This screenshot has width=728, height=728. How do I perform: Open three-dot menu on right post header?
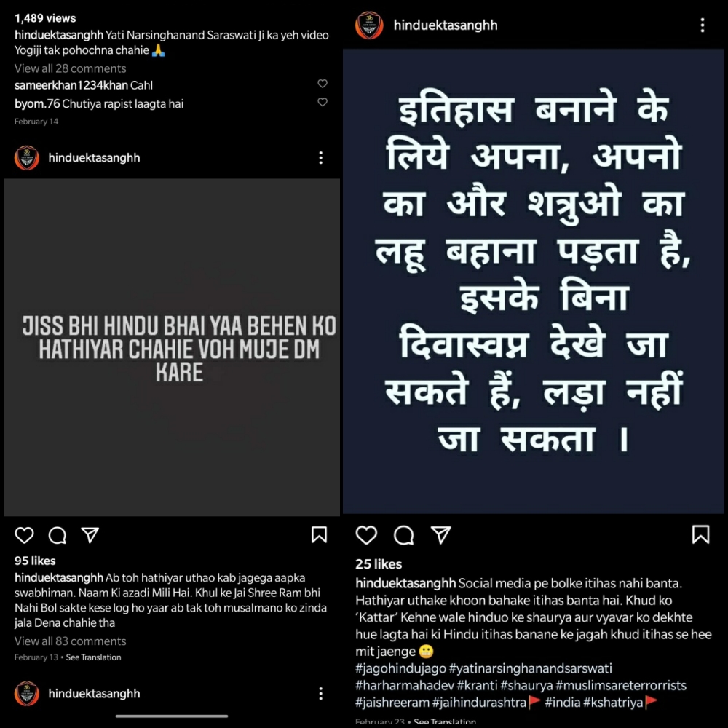coord(702,25)
